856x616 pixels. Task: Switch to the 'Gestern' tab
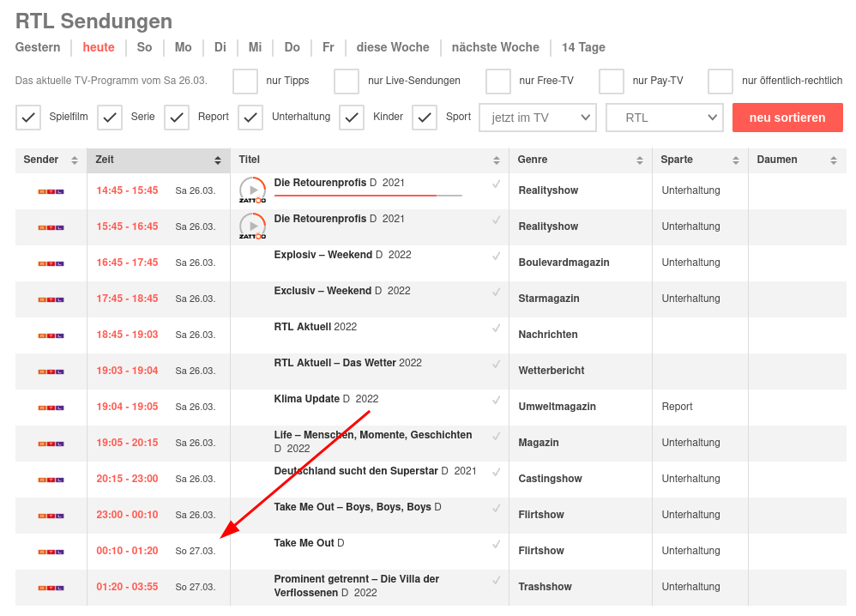(x=38, y=47)
